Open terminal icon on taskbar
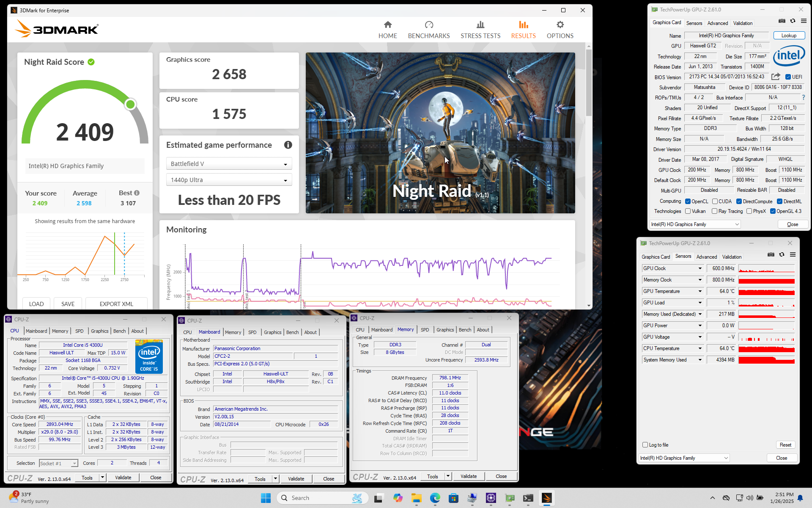This screenshot has height=508, width=812. (528, 498)
